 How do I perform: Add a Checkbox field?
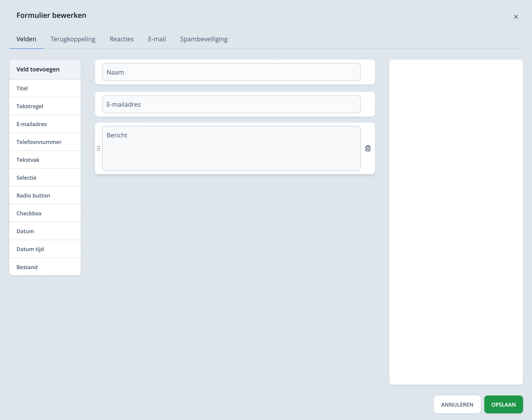pos(45,213)
